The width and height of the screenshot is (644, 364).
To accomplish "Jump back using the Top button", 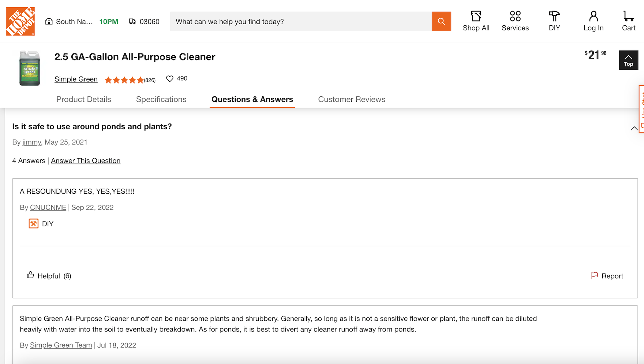I will point(628,60).
